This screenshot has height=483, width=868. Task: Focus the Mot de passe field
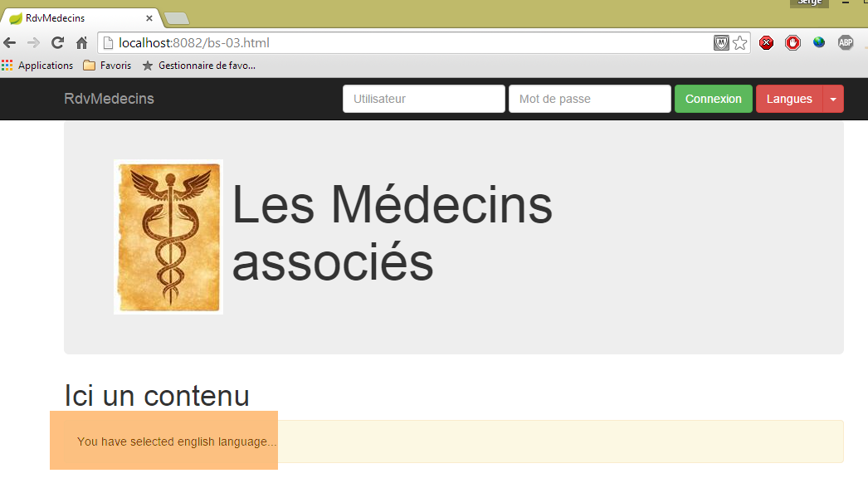pyautogui.click(x=589, y=99)
